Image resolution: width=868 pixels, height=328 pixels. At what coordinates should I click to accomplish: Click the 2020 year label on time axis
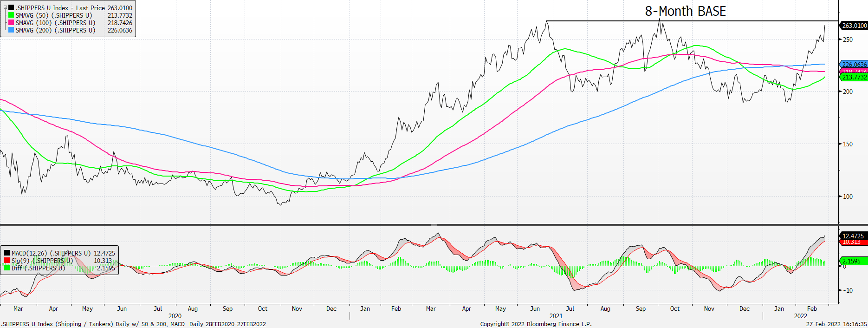[x=175, y=316]
